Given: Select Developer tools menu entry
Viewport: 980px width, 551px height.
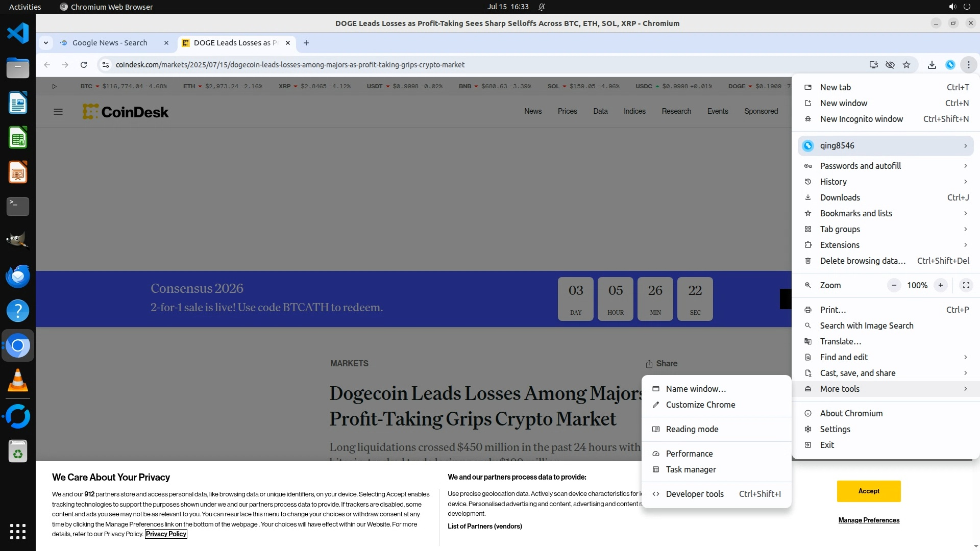Looking at the screenshot, I should pyautogui.click(x=694, y=494).
